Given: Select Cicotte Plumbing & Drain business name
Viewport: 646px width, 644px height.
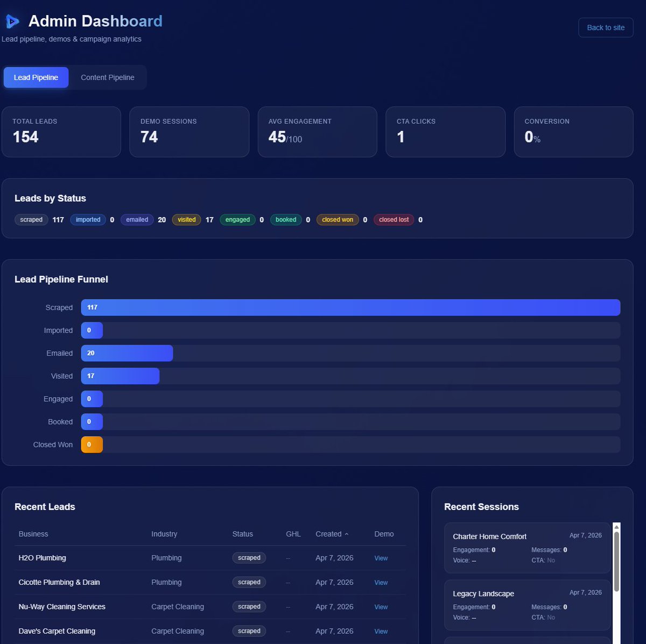Looking at the screenshot, I should pyautogui.click(x=59, y=582).
